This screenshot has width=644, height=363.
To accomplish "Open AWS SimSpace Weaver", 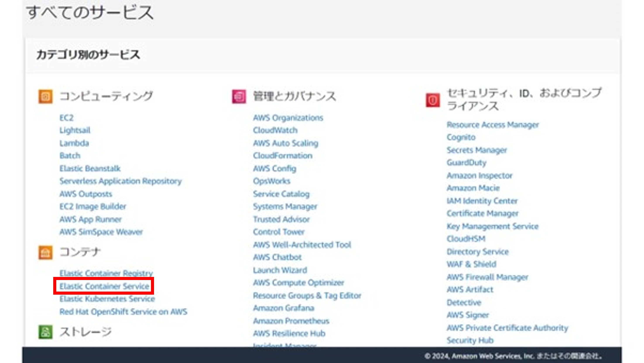I will point(101,232).
